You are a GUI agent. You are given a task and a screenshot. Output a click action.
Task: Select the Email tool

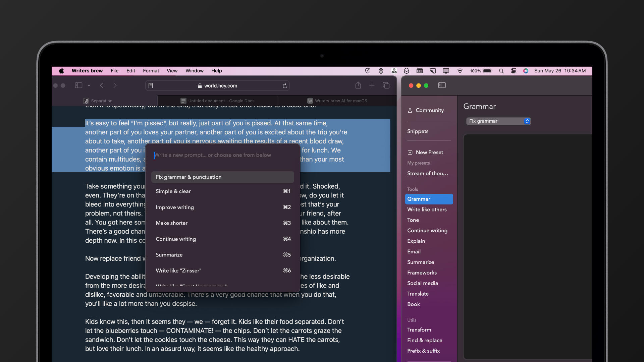coord(413,251)
